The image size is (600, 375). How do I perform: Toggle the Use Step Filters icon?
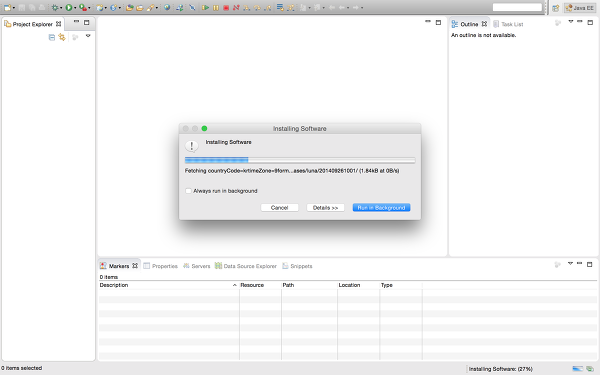[291, 7]
